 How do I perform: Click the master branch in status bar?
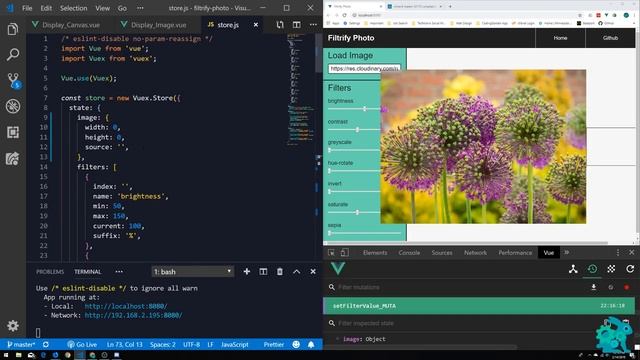[x=20, y=344]
